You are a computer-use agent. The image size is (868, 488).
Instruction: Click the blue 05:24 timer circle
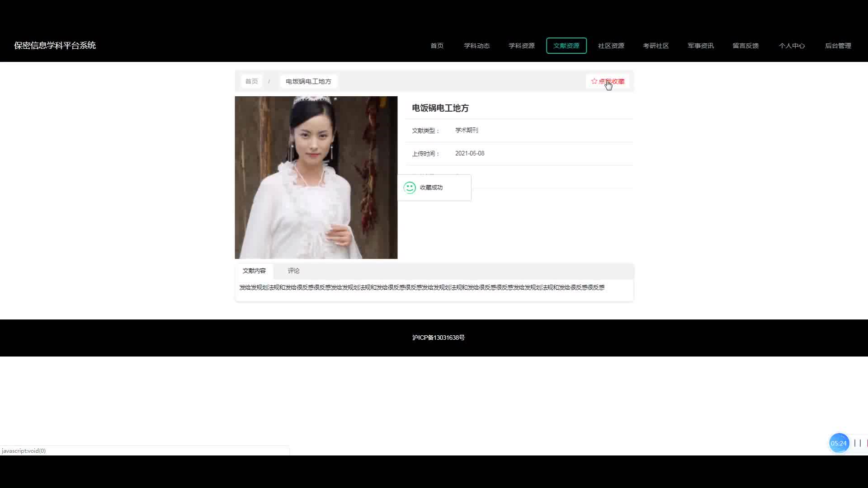(839, 443)
